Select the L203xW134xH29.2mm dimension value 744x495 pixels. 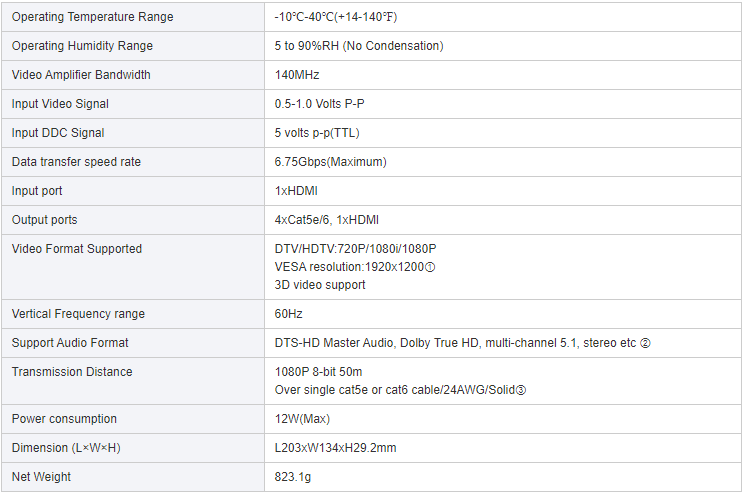tap(335, 448)
